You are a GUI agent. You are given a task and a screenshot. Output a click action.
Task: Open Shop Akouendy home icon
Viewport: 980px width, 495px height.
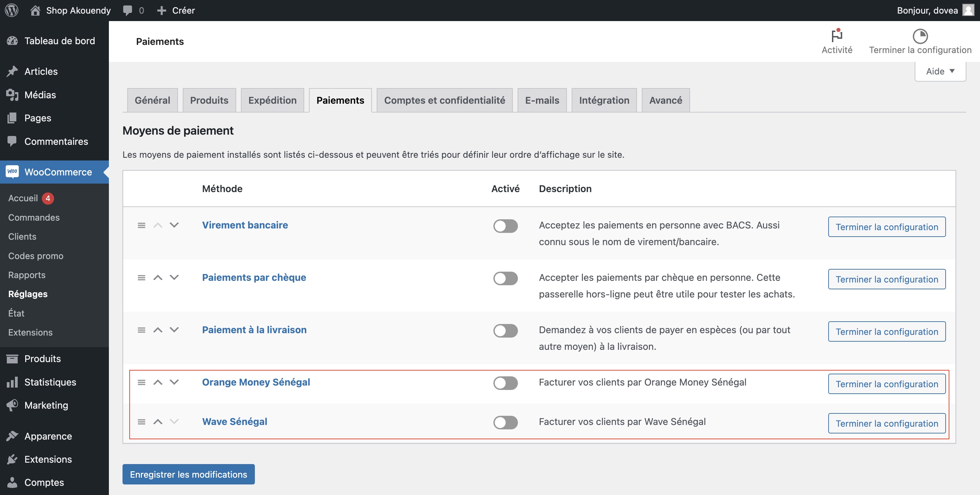coord(35,10)
